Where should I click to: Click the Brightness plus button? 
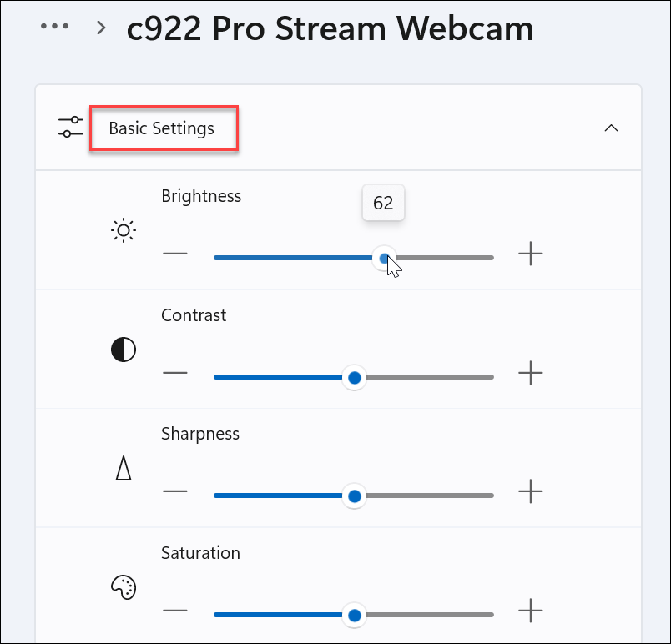tap(531, 254)
